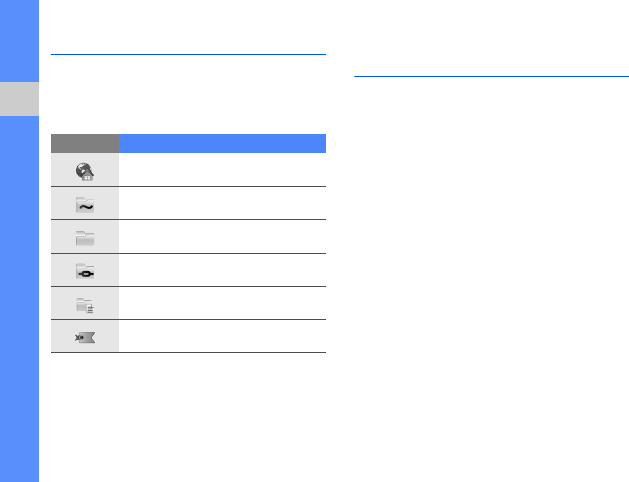Click the blank cell beside the ribbon tag icon
This screenshot has height=482, width=629.
click(222, 336)
